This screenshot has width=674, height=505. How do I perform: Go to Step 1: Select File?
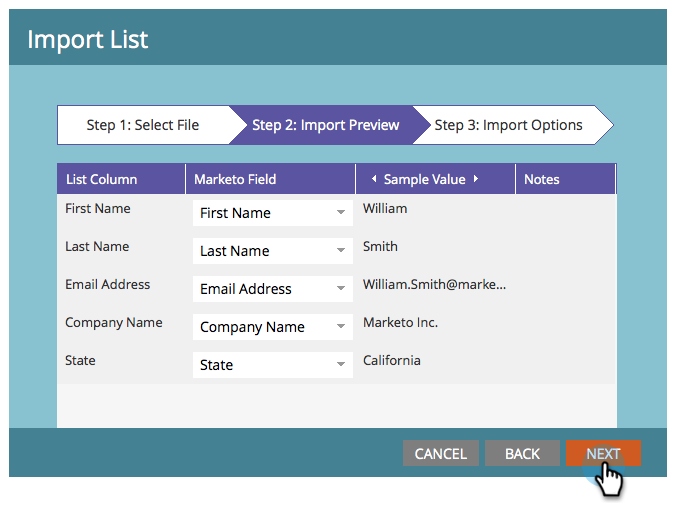tap(142, 125)
